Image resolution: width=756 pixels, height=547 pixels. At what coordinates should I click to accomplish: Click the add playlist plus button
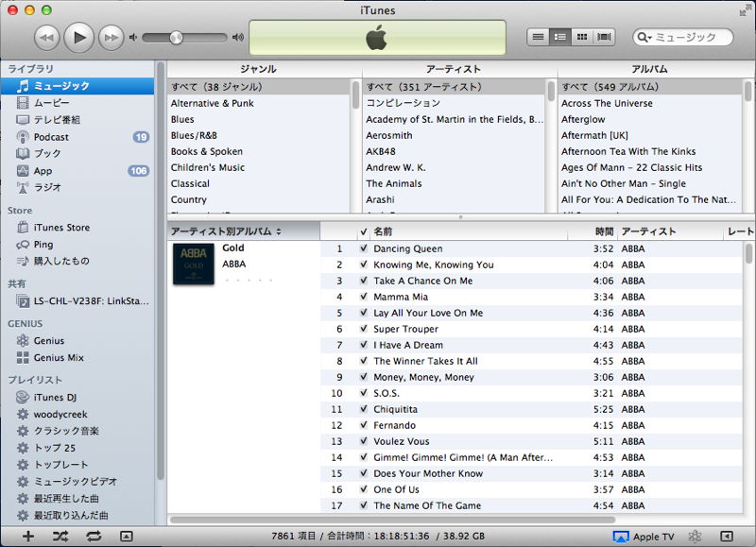[28, 537]
